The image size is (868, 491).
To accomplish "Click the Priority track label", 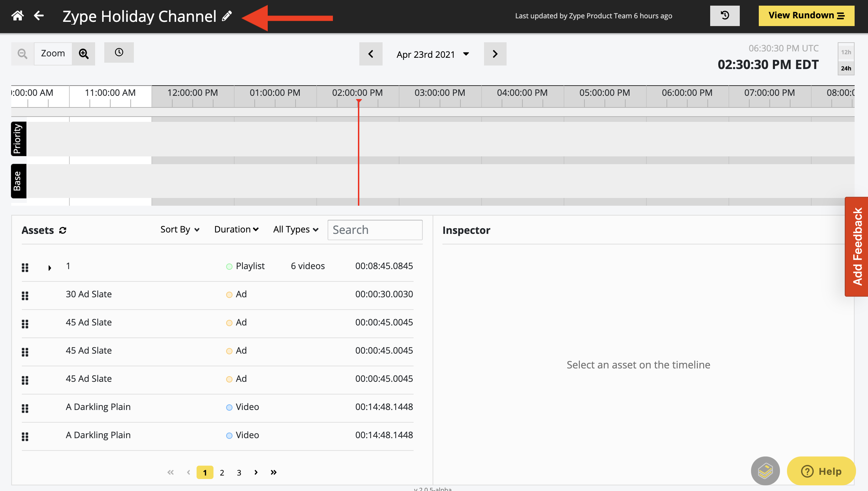I will [19, 139].
